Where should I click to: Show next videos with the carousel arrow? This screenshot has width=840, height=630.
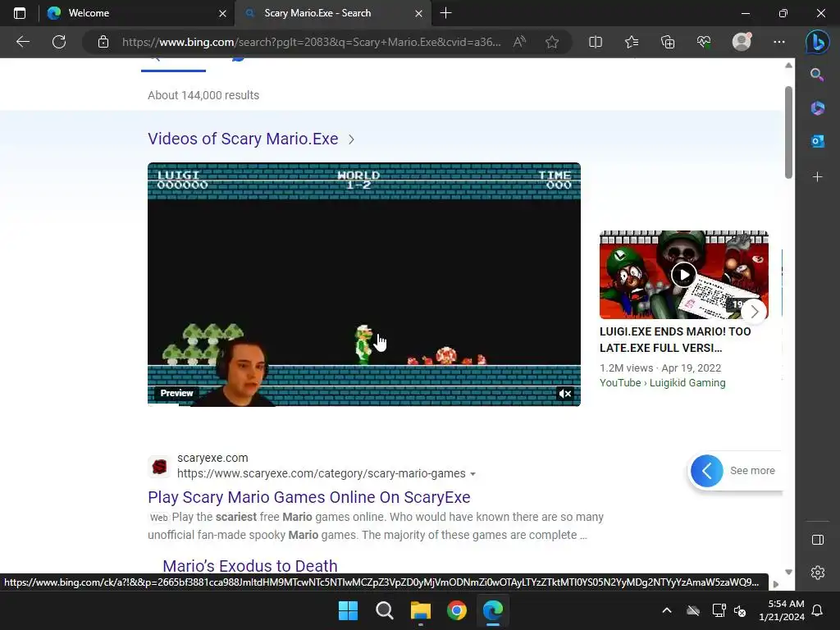point(755,311)
